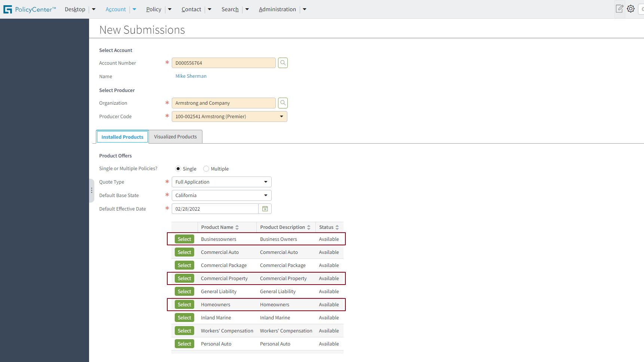Viewport: 644px width, 362px height.
Task: Choose the Multiple policies radio button
Action: pos(206,169)
